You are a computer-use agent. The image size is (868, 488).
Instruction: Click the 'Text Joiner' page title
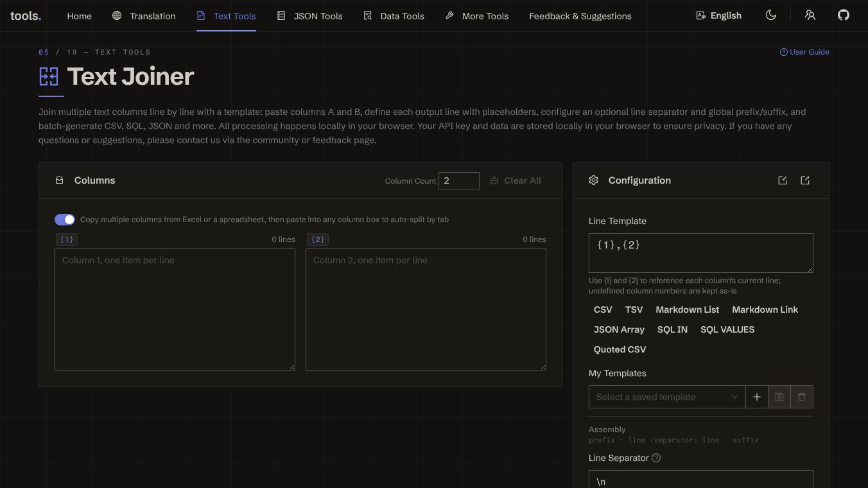130,76
